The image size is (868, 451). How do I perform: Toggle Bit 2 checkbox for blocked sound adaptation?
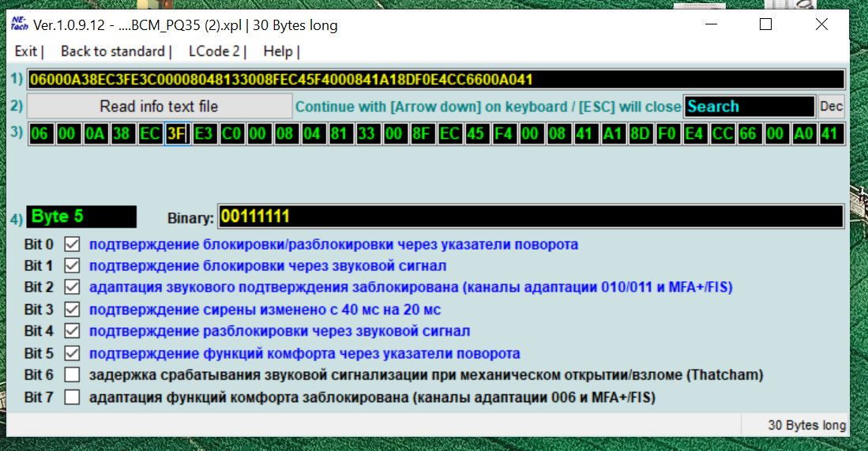coord(72,288)
